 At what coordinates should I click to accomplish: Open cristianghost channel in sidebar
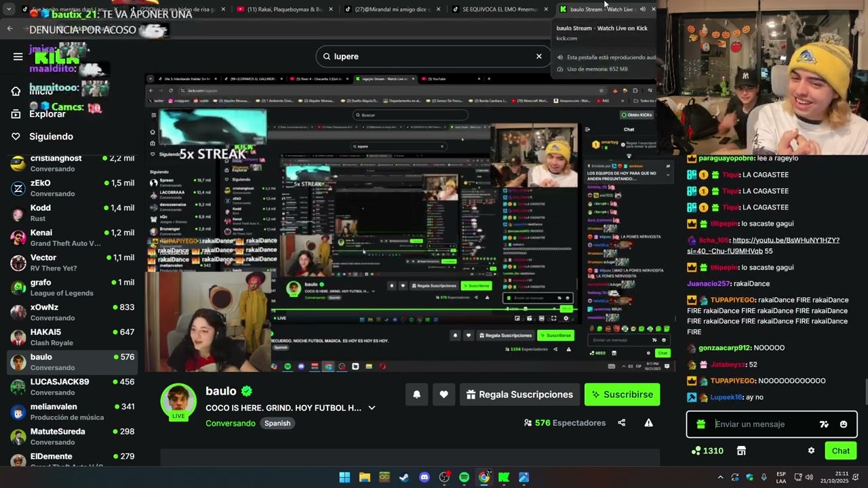pyautogui.click(x=73, y=163)
